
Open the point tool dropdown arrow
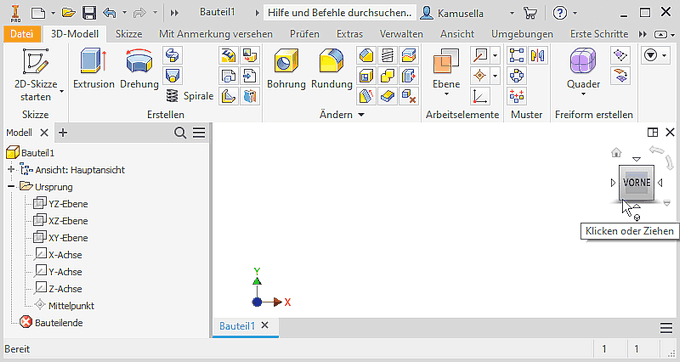click(495, 76)
